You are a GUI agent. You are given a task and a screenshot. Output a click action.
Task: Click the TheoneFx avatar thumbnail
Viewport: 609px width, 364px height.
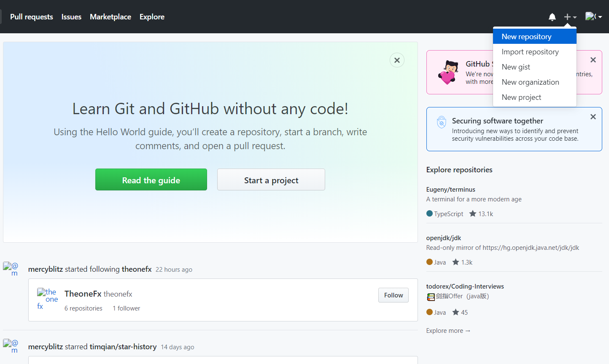click(47, 299)
